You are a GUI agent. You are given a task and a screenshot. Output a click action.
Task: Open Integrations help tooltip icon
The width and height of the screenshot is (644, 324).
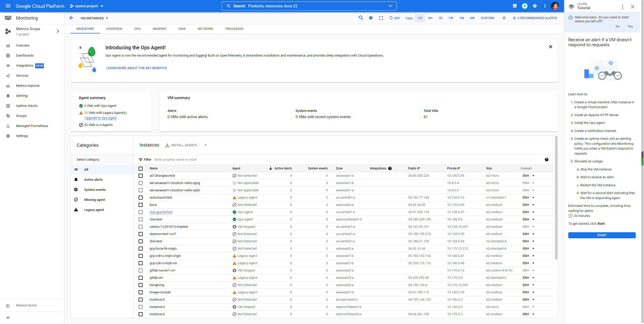click(x=390, y=168)
